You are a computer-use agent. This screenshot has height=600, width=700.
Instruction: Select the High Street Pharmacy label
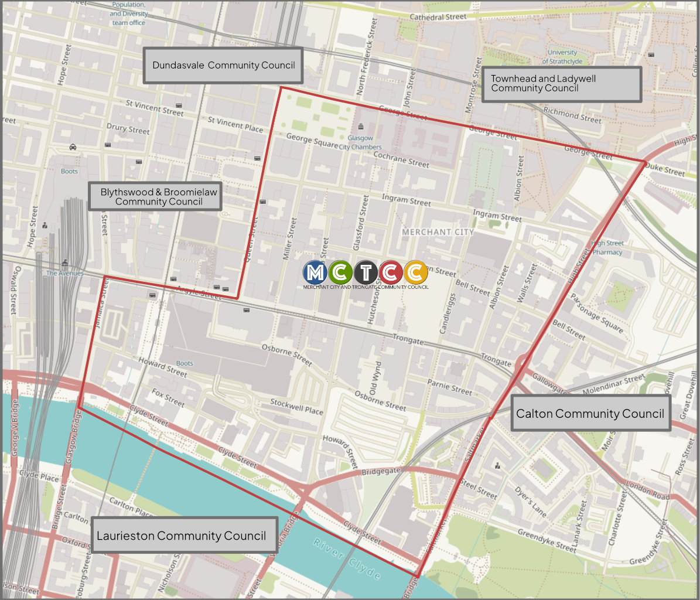tap(607, 248)
